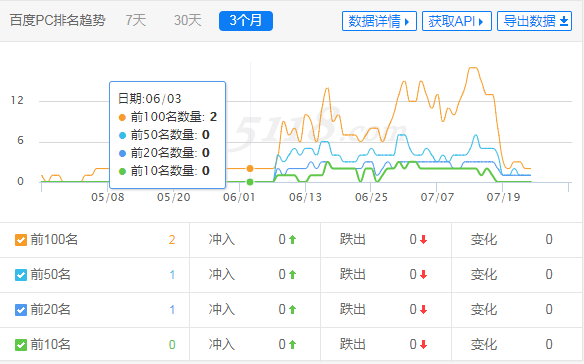This screenshot has width=584, height=364.
Task: Toggle the 前50名 checkbox
Action: pyautogui.click(x=21, y=275)
